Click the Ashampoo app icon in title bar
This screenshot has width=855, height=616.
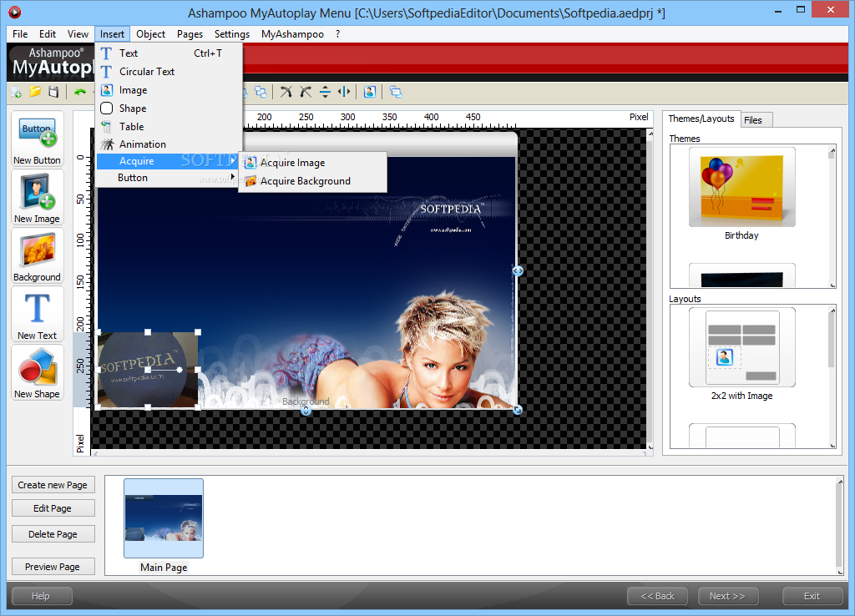15,12
